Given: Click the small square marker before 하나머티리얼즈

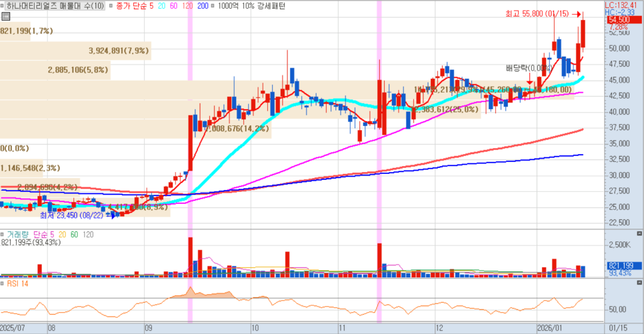Looking at the screenshot, I should click(3, 6).
